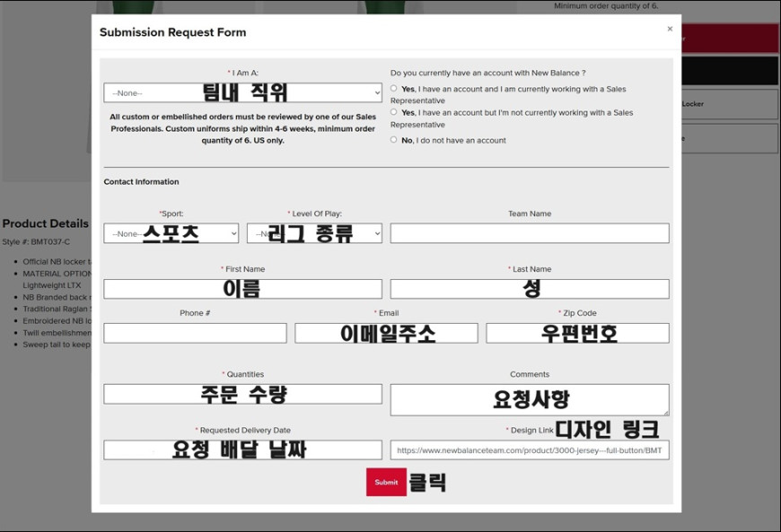781x532 pixels.
Task: Open the Sport dropdown
Action: [x=171, y=233]
